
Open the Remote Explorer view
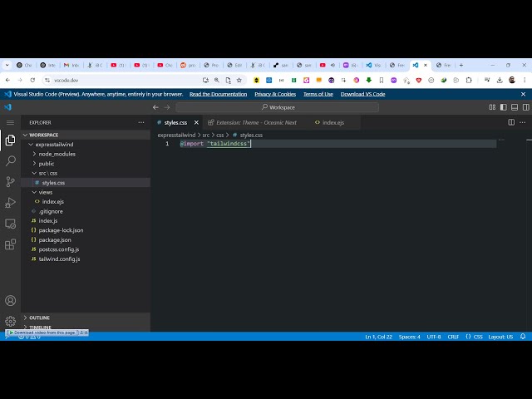click(10, 224)
